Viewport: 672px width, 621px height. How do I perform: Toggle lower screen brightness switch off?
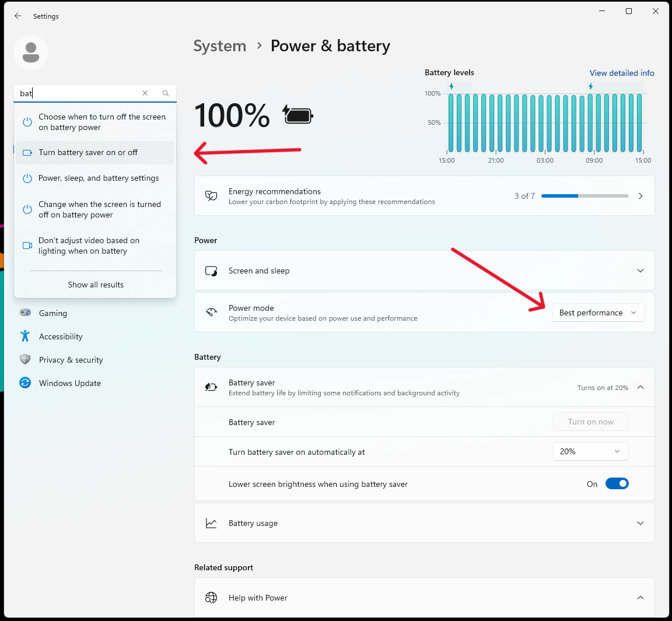(x=617, y=484)
